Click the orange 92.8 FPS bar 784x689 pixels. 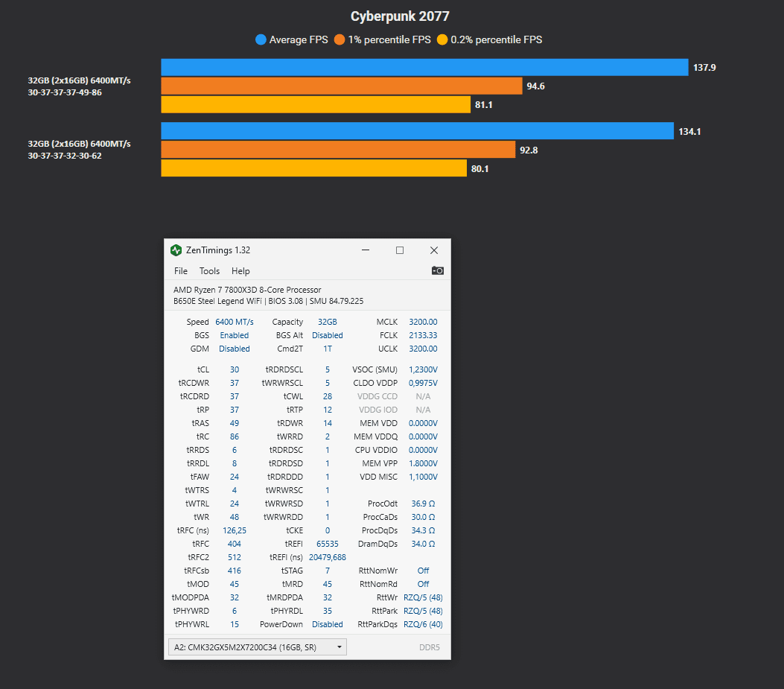pos(338,150)
